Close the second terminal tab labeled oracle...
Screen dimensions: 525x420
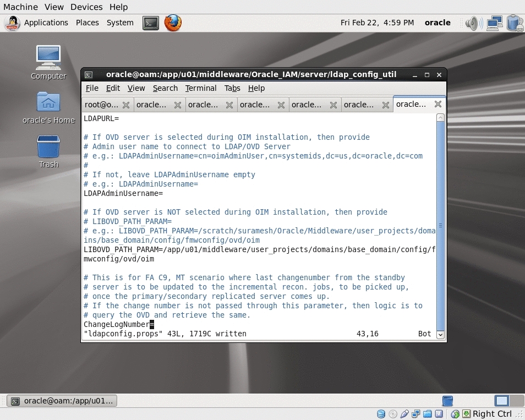point(178,105)
